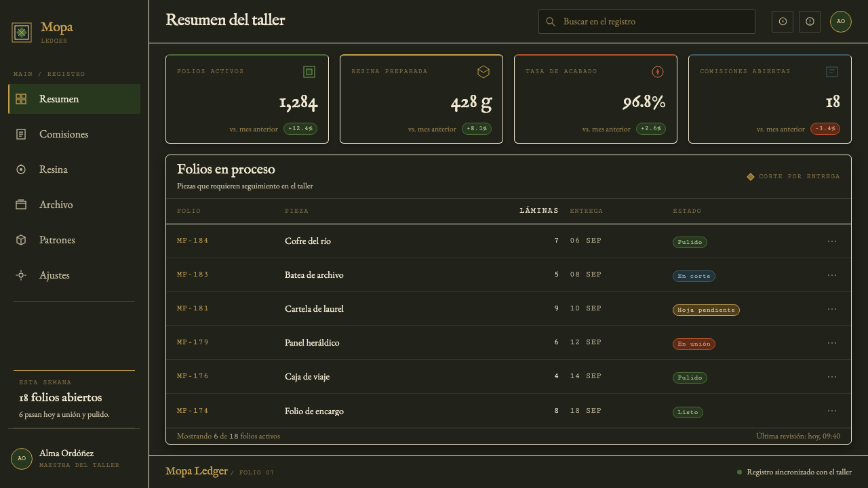Click the Tasa de Acabado icon
Image resolution: width=868 pixels, height=488 pixels.
pos(658,72)
